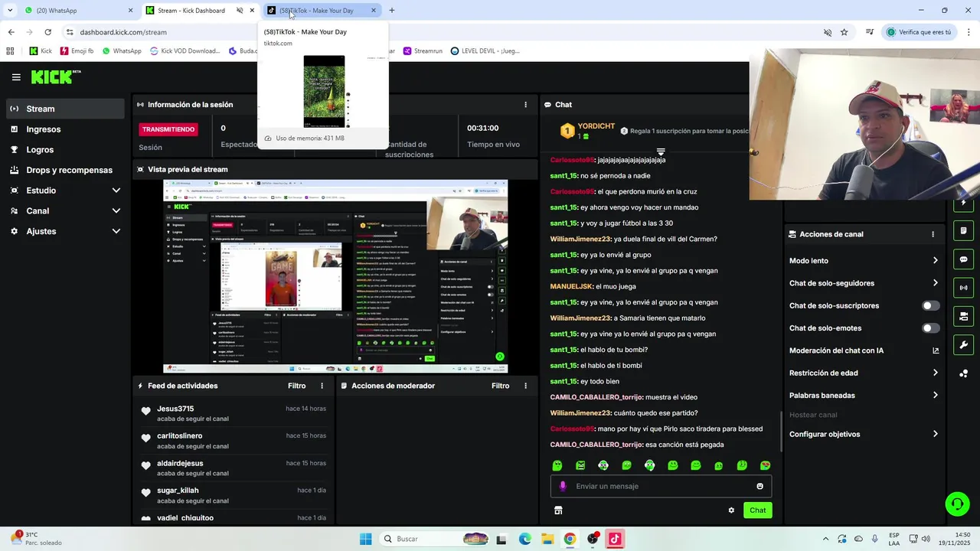Open Modo lento settings
This screenshot has height=551, width=980.
click(x=864, y=261)
